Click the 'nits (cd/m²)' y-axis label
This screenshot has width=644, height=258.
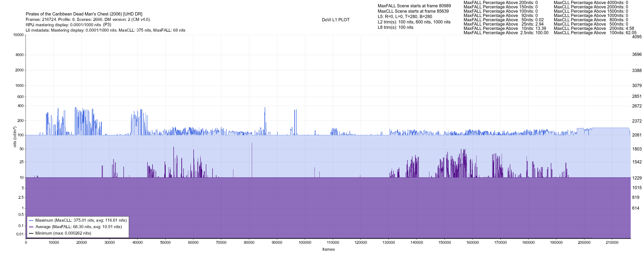tap(15, 137)
